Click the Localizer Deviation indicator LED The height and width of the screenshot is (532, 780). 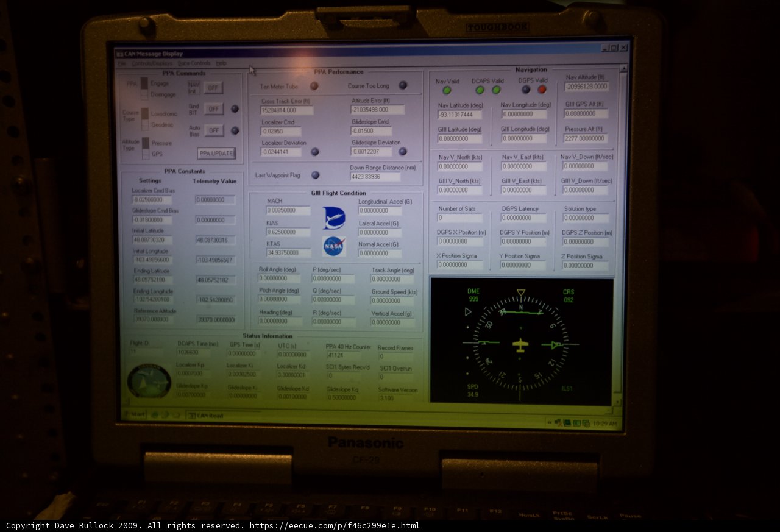pos(315,152)
